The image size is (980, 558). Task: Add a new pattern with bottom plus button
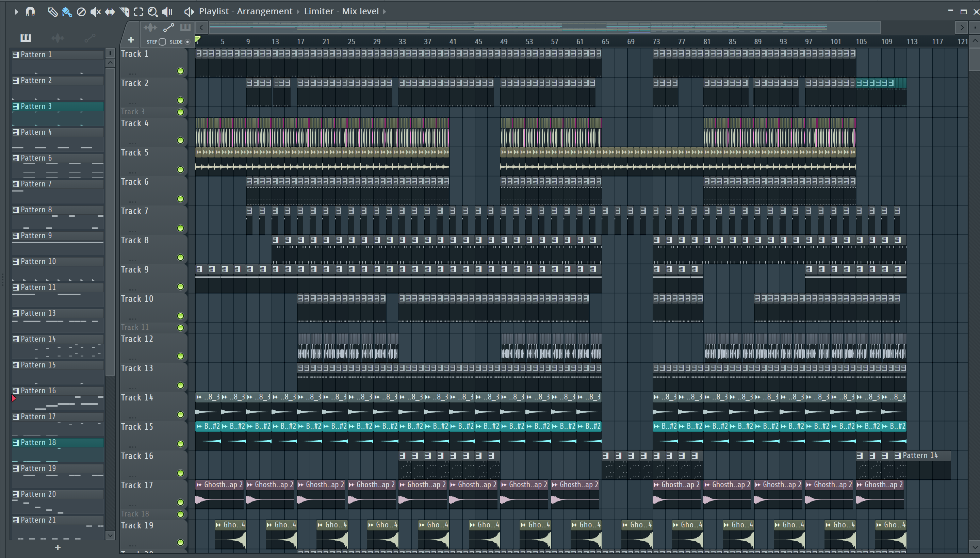(x=58, y=548)
